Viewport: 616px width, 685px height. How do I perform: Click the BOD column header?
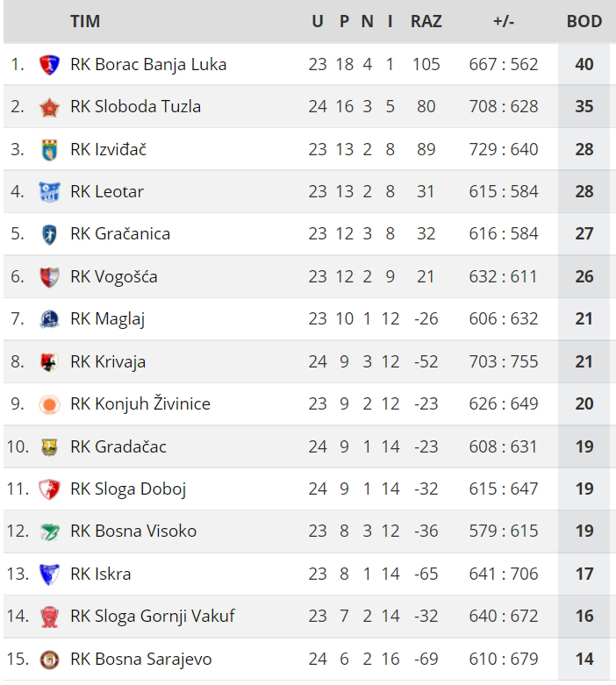(584, 21)
